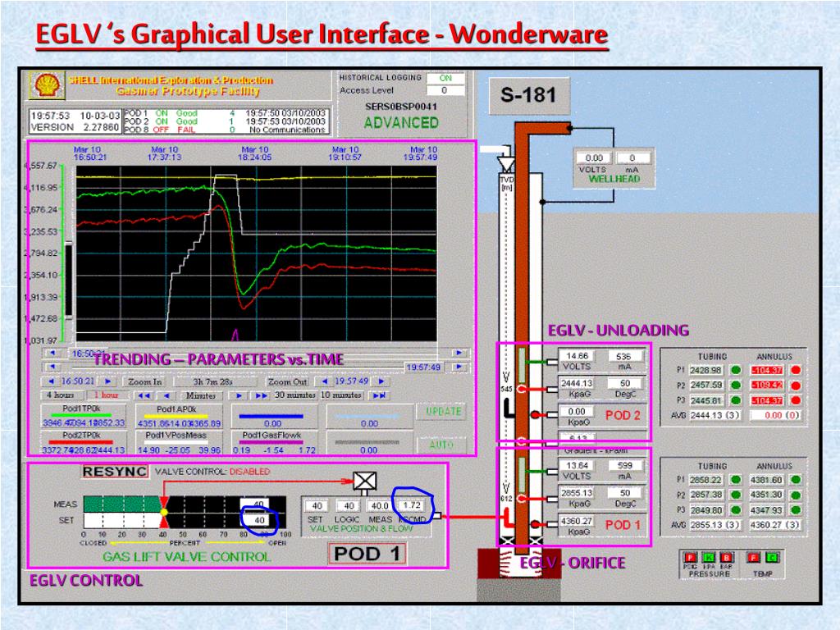Click trend time span 3h 7m 28s
This screenshot has height=630, width=840.
[x=212, y=381]
